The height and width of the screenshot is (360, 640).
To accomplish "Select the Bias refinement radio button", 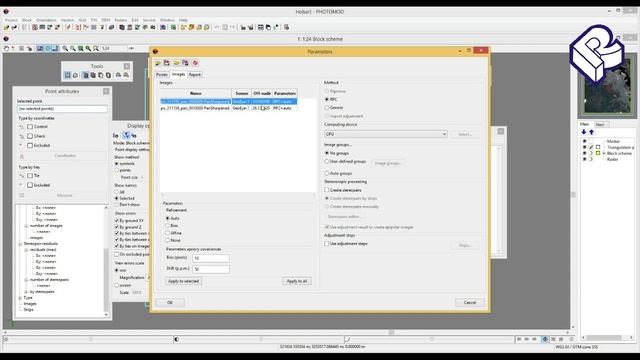I will tap(168, 226).
